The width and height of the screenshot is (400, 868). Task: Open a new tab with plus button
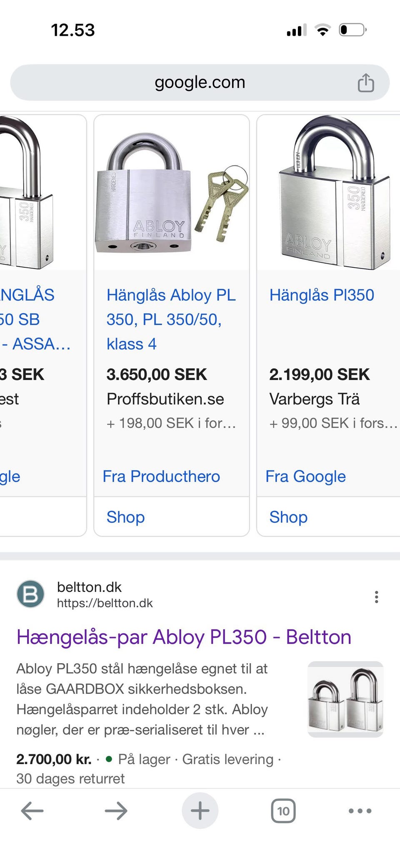point(200,811)
